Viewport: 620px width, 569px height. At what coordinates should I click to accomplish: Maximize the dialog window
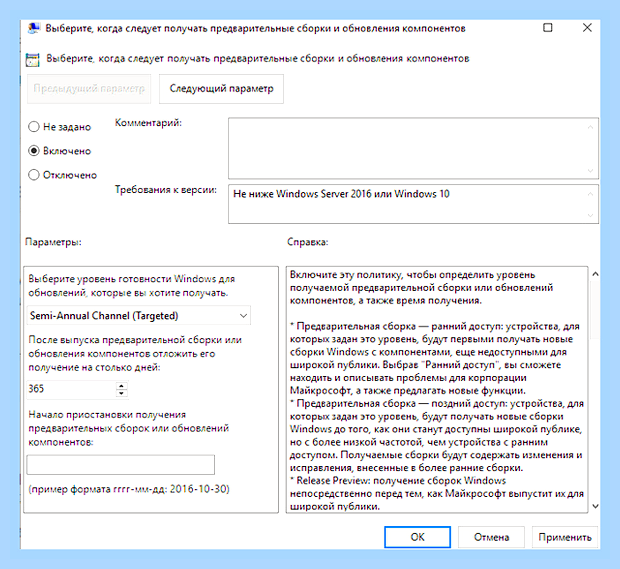coord(548,28)
